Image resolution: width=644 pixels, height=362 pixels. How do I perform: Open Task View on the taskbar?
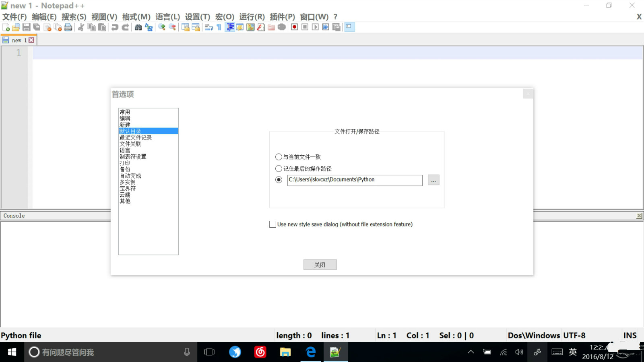coord(209,352)
